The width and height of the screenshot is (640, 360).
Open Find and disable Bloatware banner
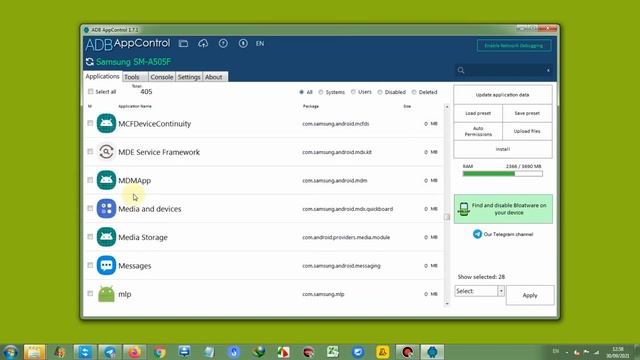pyautogui.click(x=503, y=209)
